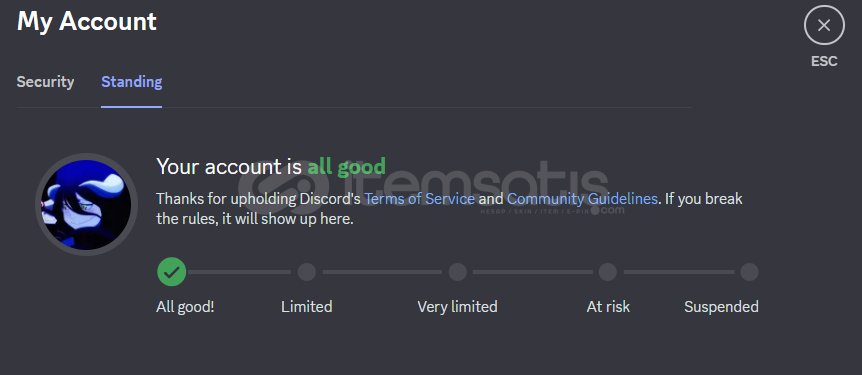Open the Community Guidelines link
The image size is (862, 375).
[582, 198]
